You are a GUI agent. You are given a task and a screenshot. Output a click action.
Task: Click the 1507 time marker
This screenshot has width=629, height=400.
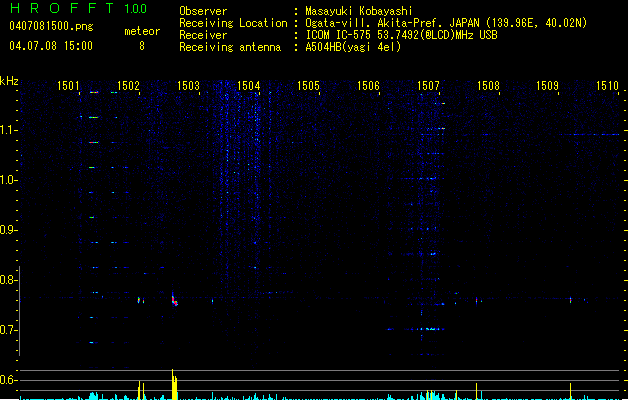click(428, 86)
